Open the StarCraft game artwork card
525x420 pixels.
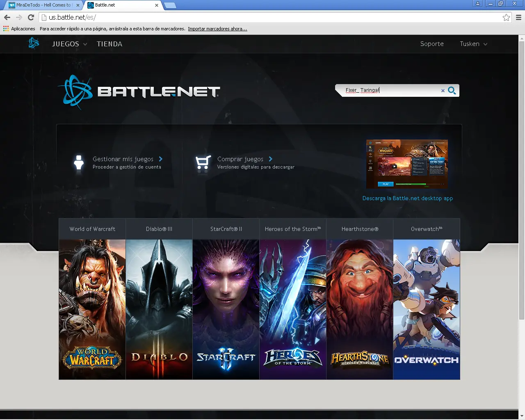[x=226, y=310]
